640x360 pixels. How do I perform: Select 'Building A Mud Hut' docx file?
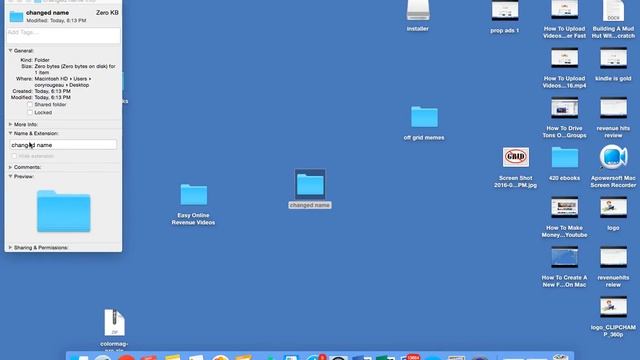[613, 10]
